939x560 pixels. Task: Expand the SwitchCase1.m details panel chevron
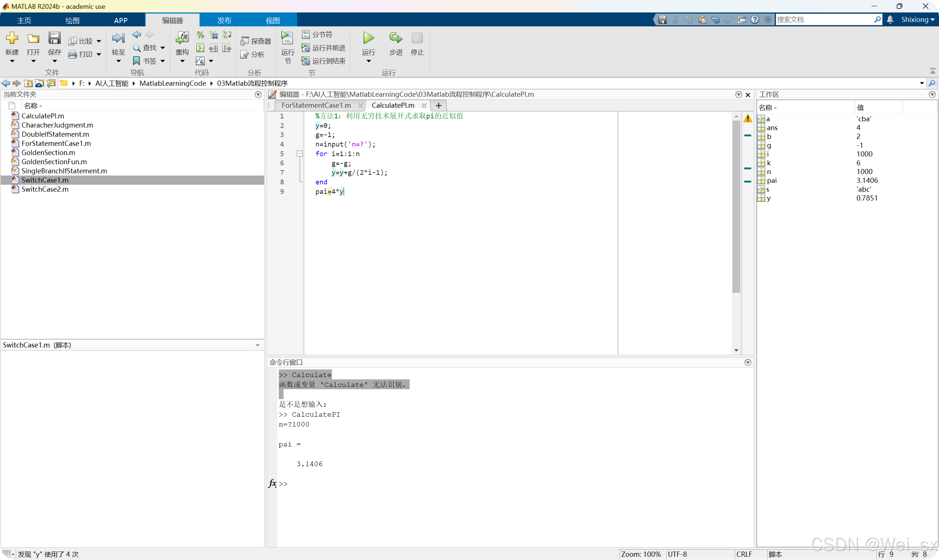click(x=257, y=345)
